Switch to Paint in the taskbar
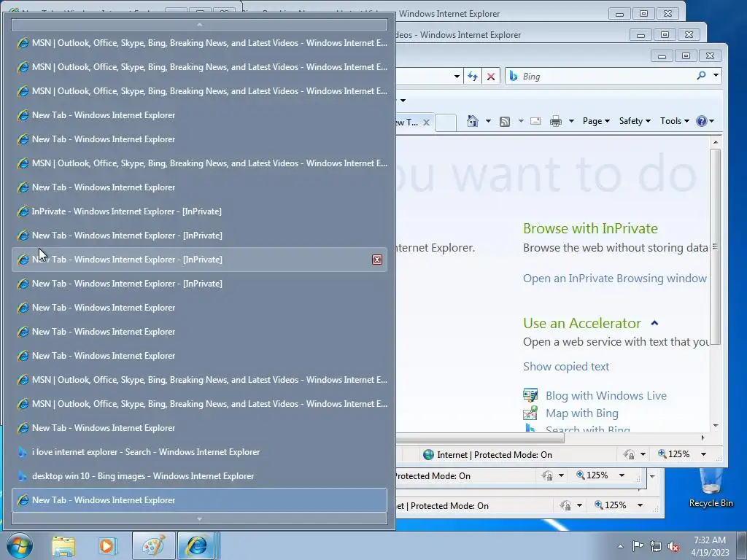 tap(153, 546)
